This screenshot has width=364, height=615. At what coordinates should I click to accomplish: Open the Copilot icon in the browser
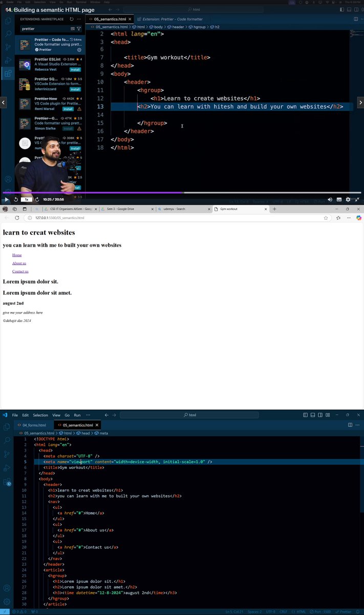point(359,218)
